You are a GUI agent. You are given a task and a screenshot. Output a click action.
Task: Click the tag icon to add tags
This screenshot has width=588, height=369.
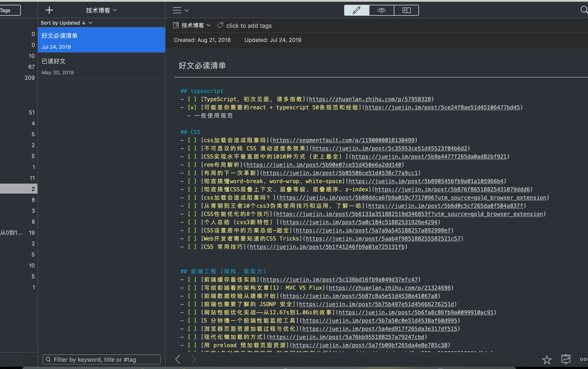point(220,25)
